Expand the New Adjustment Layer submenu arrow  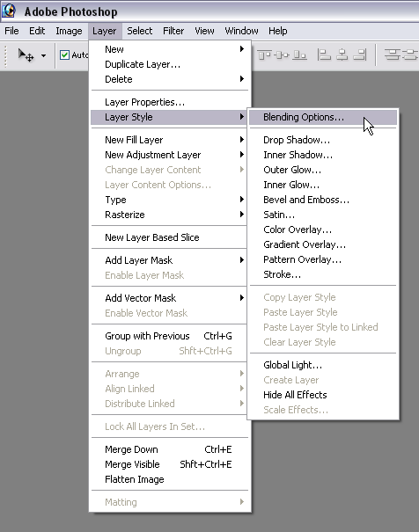click(242, 155)
